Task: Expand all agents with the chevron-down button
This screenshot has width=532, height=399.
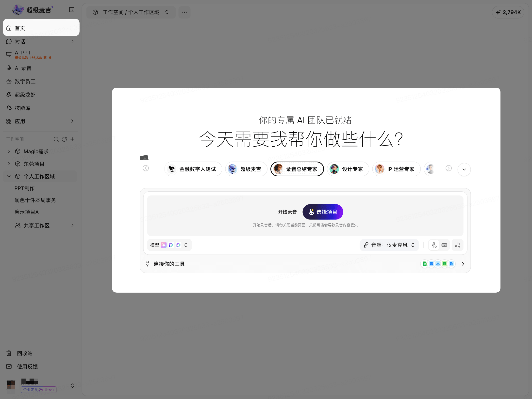Action: point(464,169)
